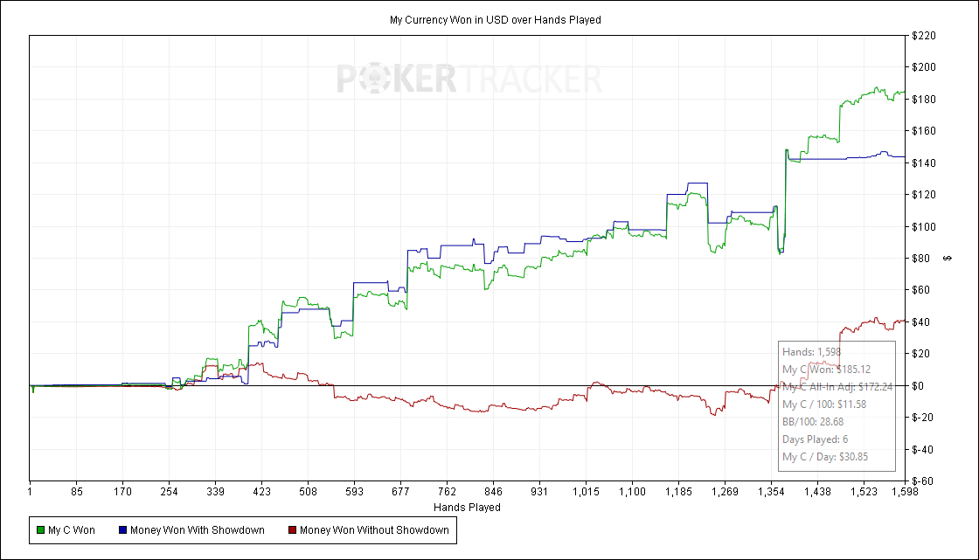Click the 339 x-axis tick label

(x=215, y=492)
